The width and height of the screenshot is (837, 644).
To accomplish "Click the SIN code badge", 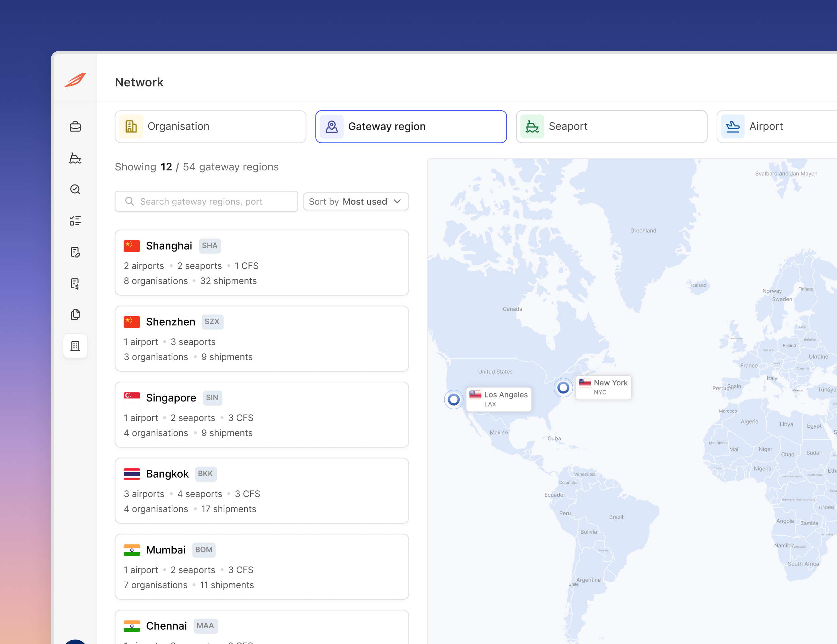I will [x=212, y=397].
